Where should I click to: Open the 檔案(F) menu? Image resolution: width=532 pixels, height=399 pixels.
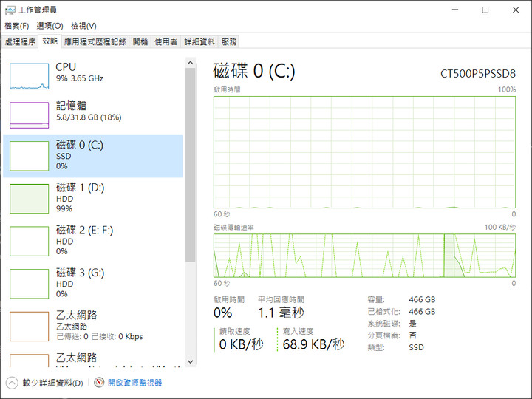coord(16,26)
